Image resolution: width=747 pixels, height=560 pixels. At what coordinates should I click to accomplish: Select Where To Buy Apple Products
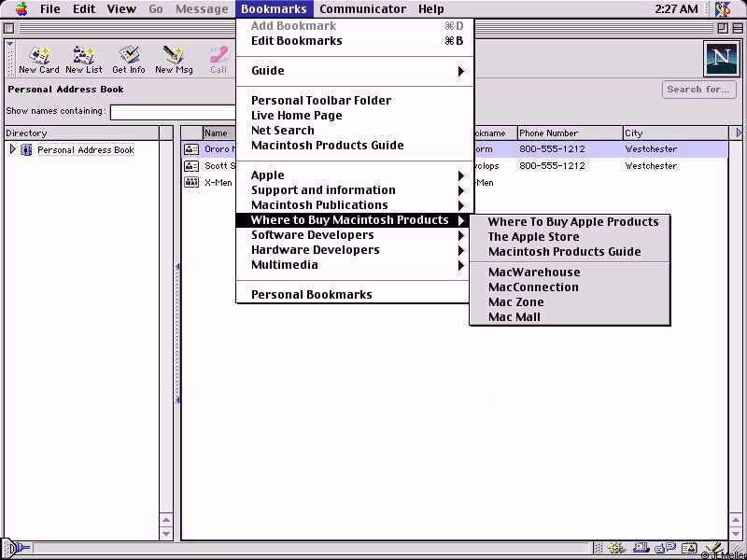[x=570, y=222]
